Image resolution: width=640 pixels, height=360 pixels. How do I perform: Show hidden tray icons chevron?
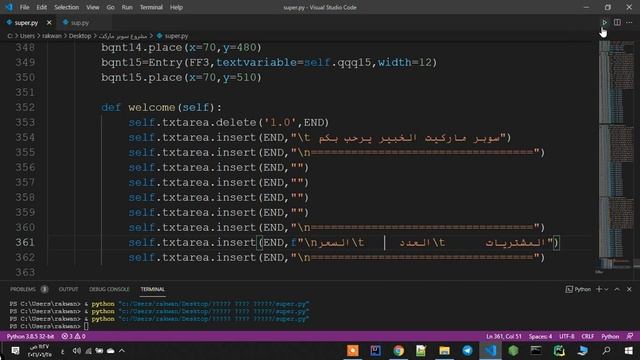tap(122, 351)
